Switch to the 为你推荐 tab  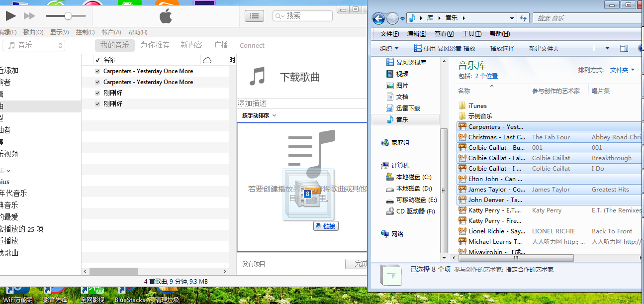(x=155, y=45)
